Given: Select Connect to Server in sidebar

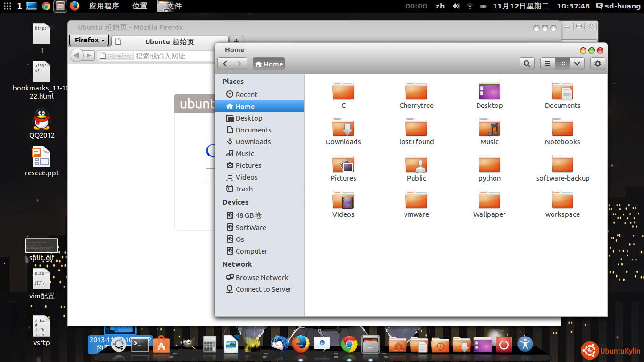Looking at the screenshot, I should pos(264,289).
